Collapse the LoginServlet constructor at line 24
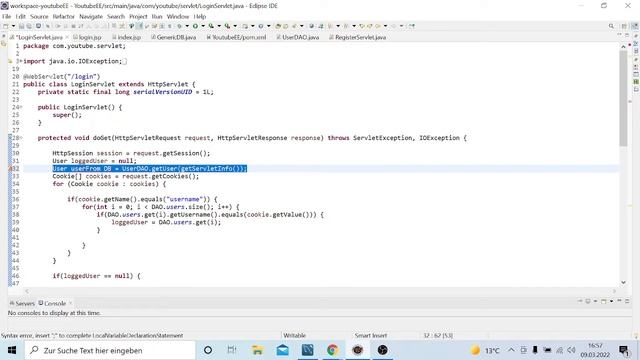The image size is (640, 360). tap(21, 107)
